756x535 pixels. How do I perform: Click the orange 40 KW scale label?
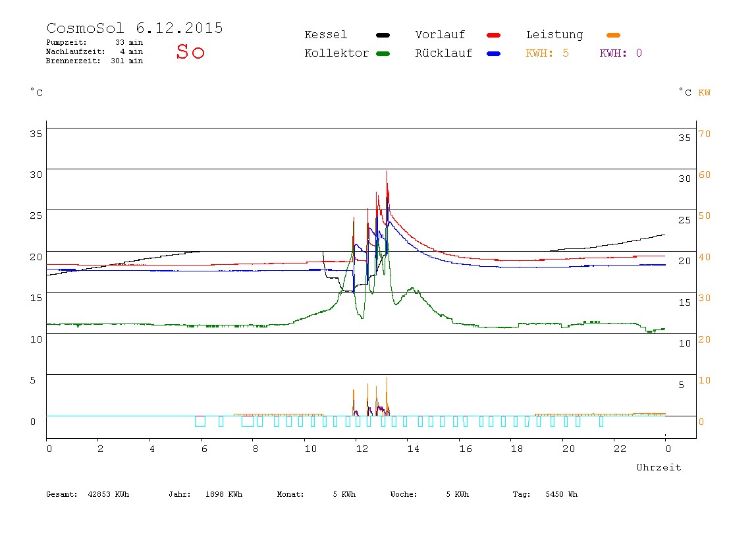tap(705, 258)
